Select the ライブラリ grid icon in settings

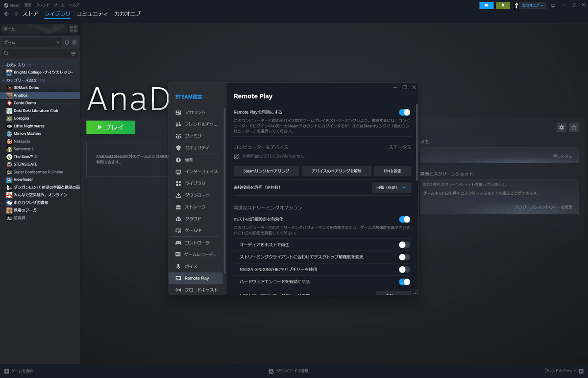click(178, 183)
